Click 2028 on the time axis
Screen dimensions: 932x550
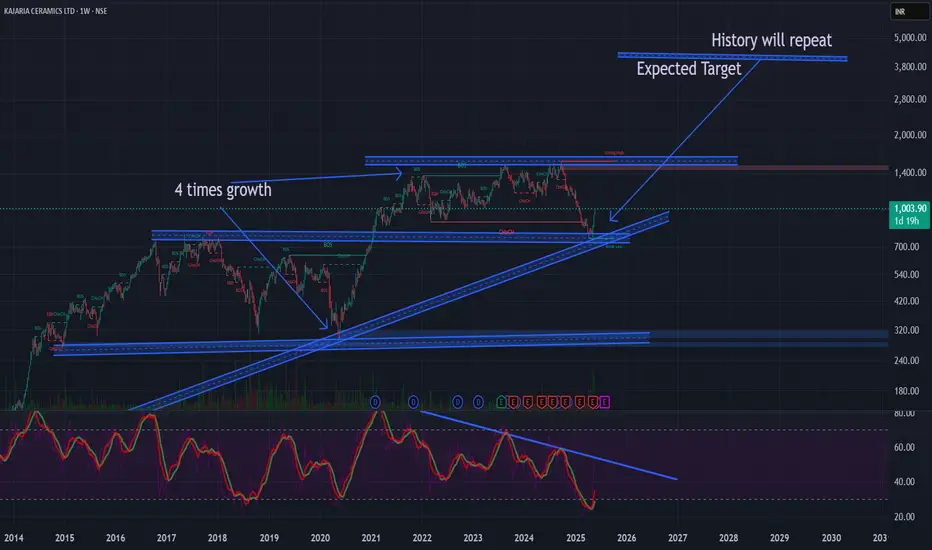pos(728,538)
